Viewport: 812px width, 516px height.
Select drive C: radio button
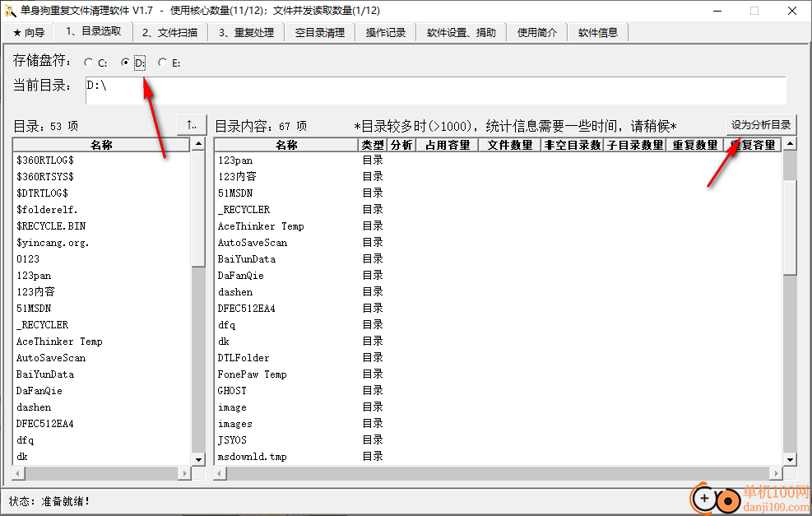[x=89, y=63]
